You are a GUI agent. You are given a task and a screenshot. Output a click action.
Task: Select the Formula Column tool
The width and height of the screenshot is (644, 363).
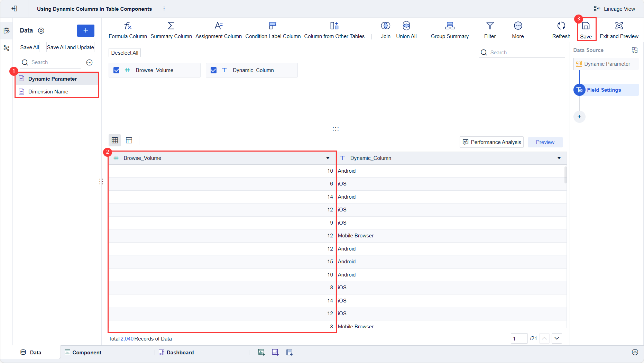[128, 30]
